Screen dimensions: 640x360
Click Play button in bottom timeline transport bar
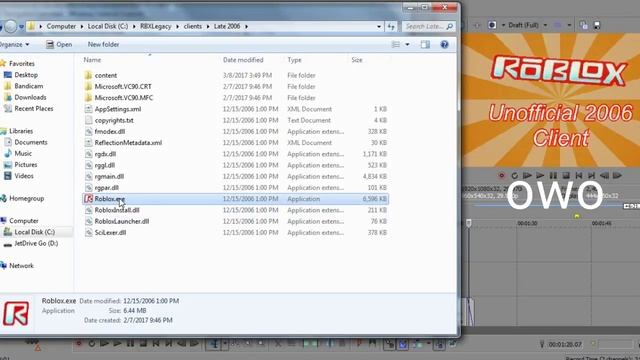click(117, 344)
